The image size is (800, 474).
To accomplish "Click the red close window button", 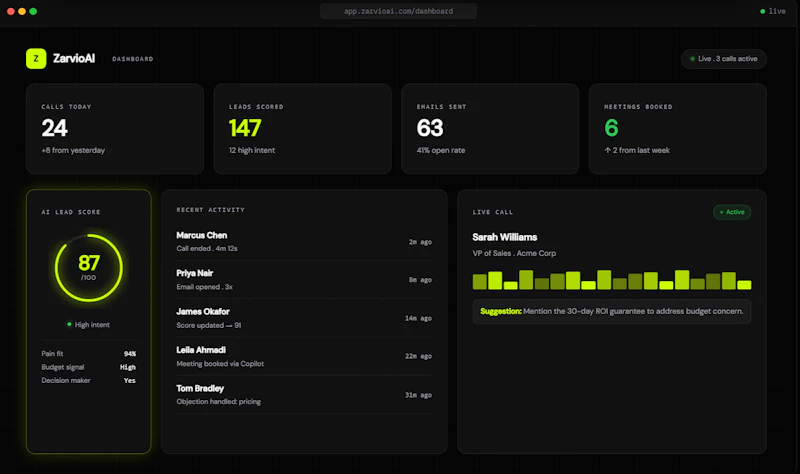I will point(11,11).
